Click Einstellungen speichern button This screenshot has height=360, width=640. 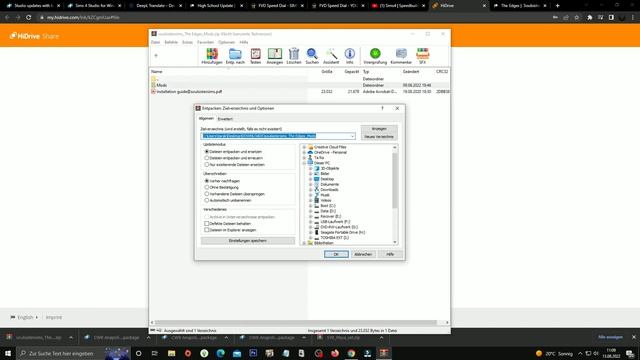click(x=248, y=241)
